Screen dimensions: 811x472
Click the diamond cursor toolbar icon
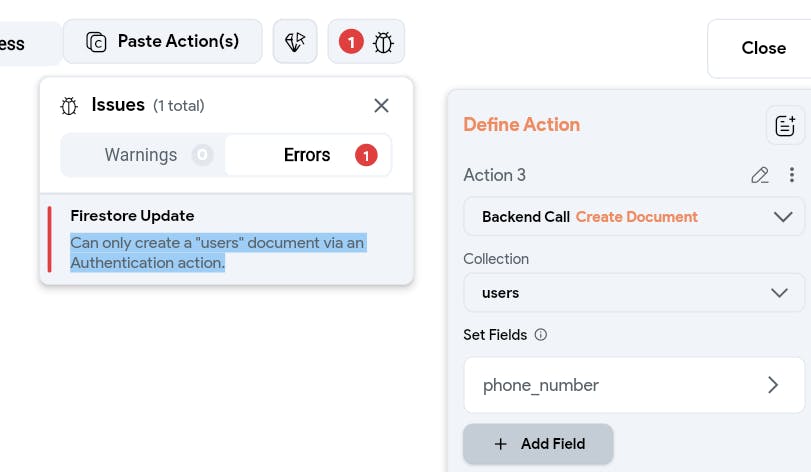pos(295,42)
